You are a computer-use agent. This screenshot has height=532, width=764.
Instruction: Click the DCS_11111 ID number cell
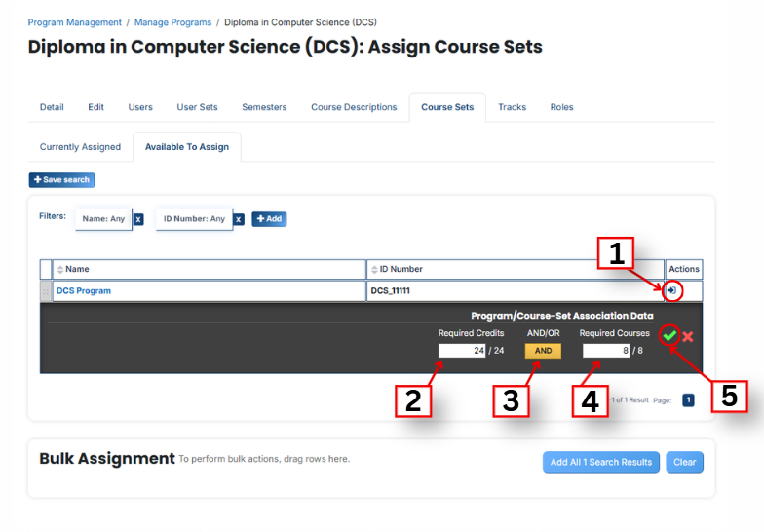515,290
